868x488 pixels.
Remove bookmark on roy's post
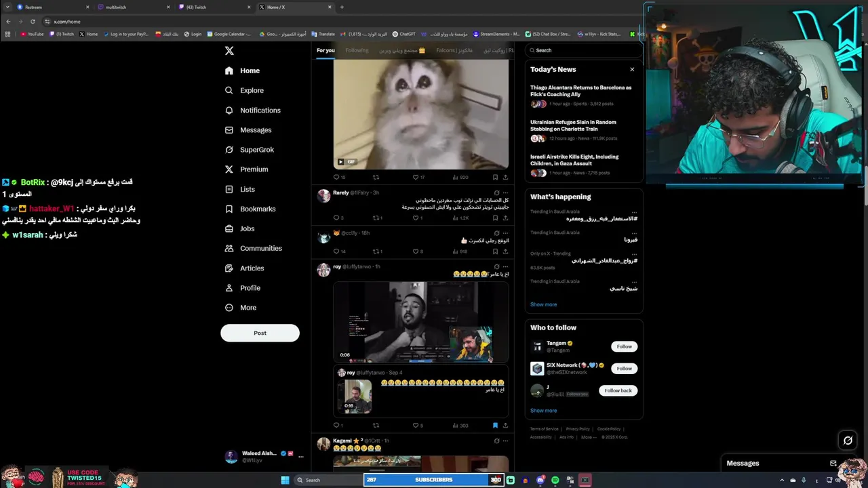495,425
